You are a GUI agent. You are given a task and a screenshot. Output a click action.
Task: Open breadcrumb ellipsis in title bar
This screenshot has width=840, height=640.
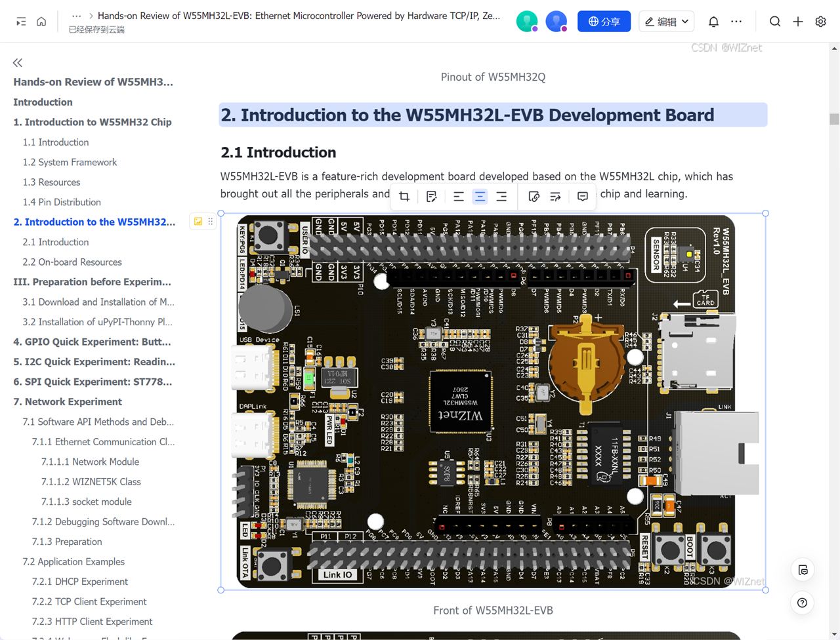coord(77,16)
